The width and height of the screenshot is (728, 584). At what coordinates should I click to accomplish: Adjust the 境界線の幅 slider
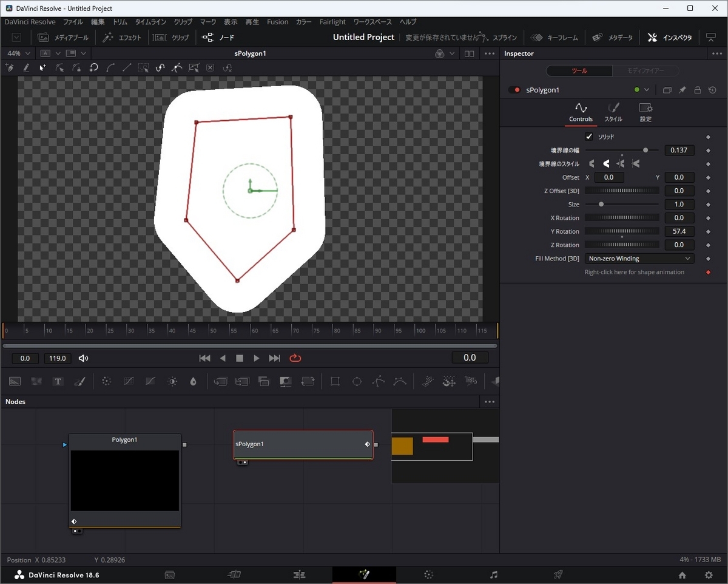621,151
